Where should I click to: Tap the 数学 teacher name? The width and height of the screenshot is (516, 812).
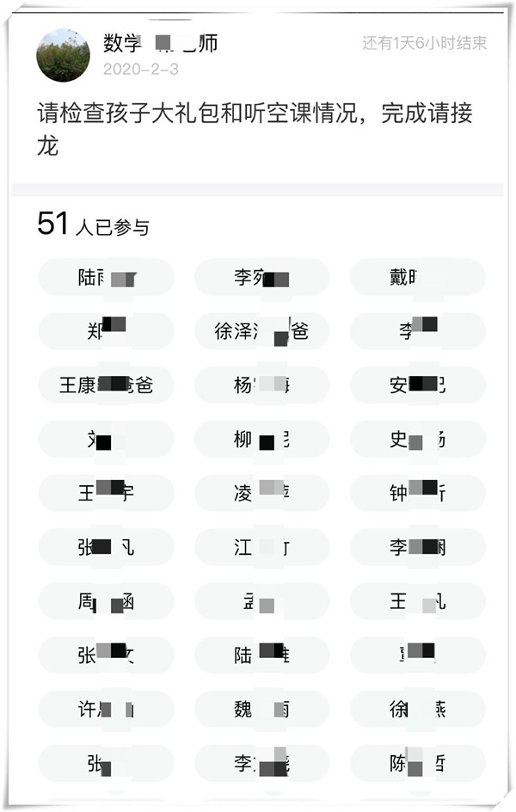point(161,43)
